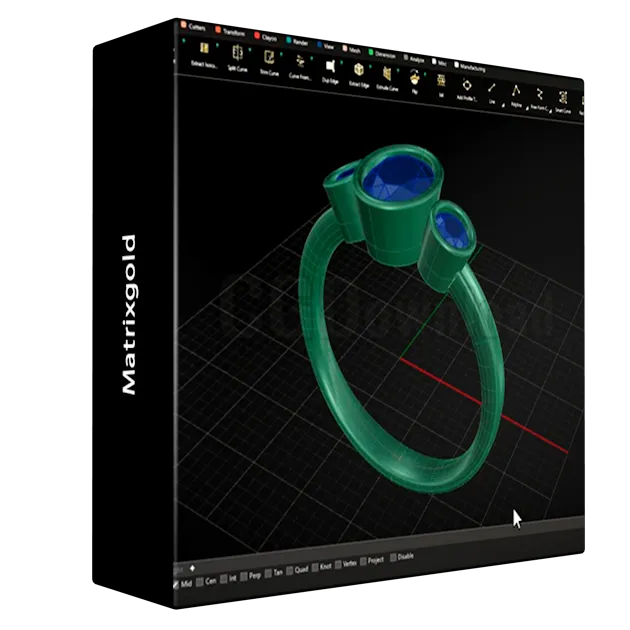630x630 pixels.
Task: Select the Extract Edge tool
Action: [x=359, y=75]
